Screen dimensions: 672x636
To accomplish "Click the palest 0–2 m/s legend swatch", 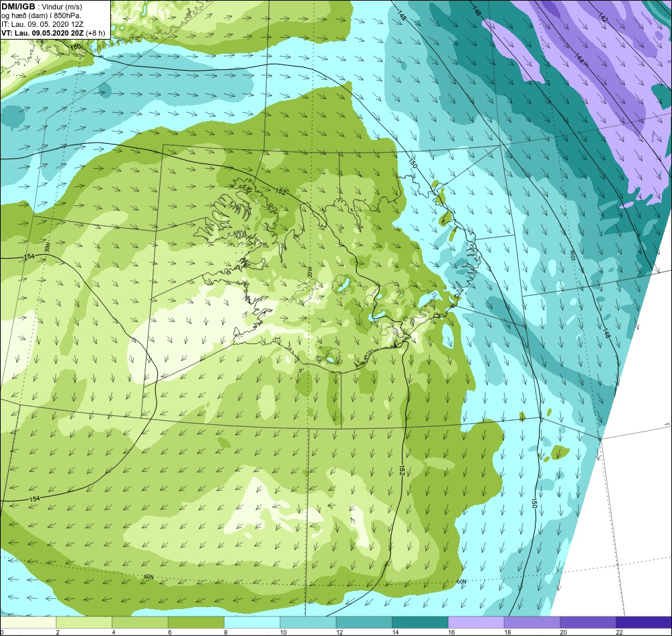I will tap(28, 623).
